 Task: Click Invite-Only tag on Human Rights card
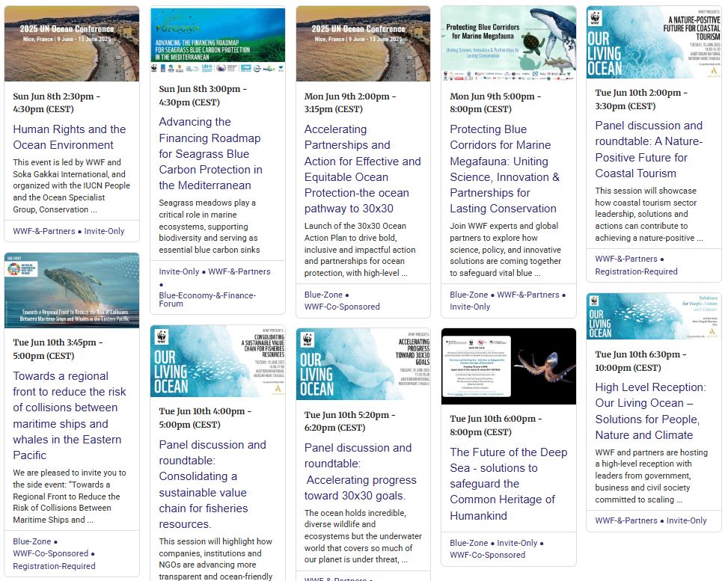click(x=105, y=231)
